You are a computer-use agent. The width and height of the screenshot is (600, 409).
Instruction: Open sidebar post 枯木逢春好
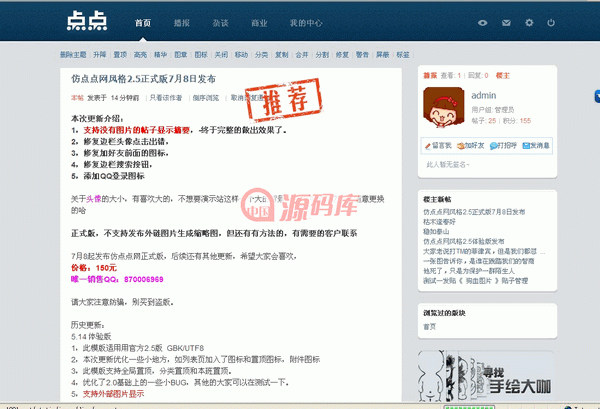click(439, 222)
